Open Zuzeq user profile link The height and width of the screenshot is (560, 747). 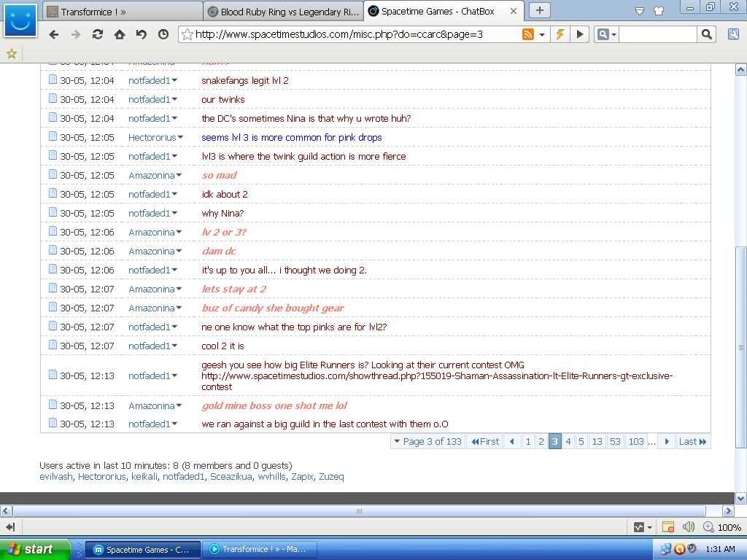point(331,477)
